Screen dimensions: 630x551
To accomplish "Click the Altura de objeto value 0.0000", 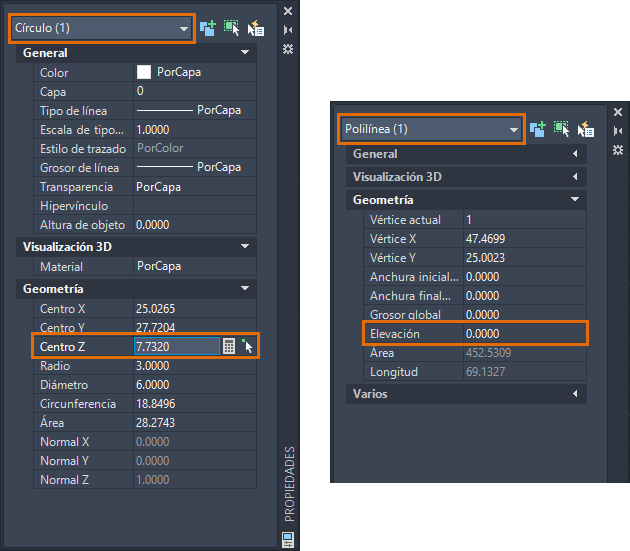I will point(195,224).
